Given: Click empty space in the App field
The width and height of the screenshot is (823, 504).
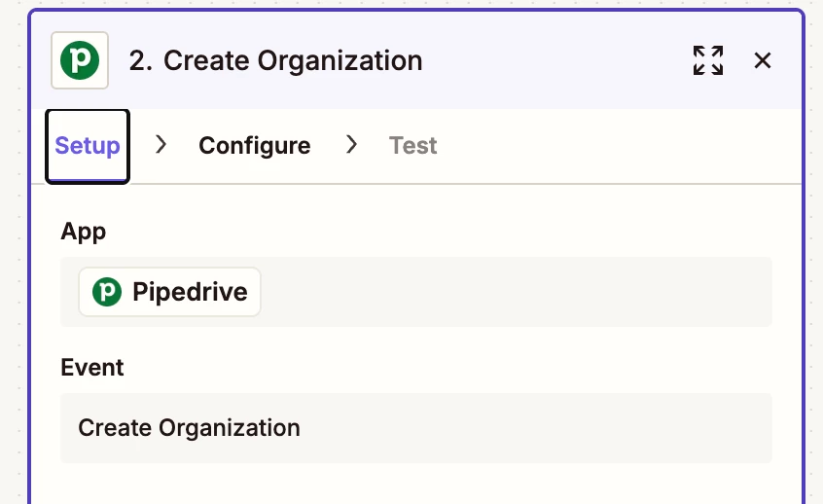Looking at the screenshot, I should coord(516,292).
